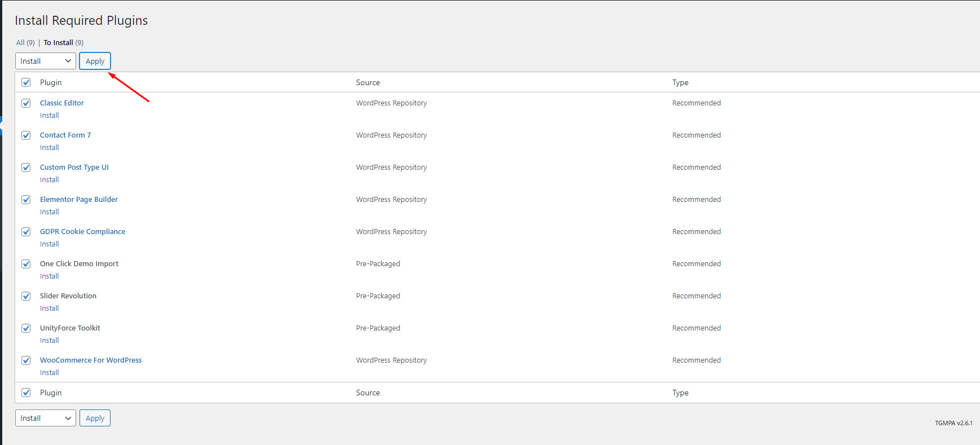Click the UnityForce Toolkit plugin name
This screenshot has width=980, height=445.
pyautogui.click(x=70, y=328)
